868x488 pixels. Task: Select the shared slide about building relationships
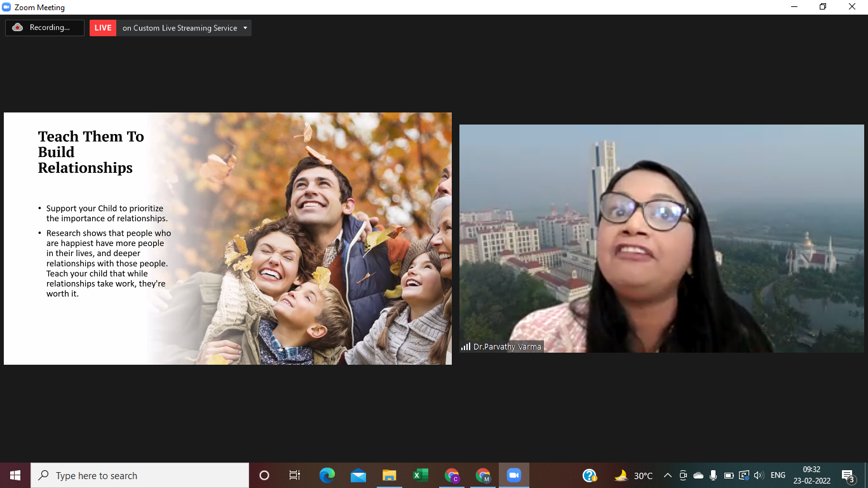pos(227,238)
